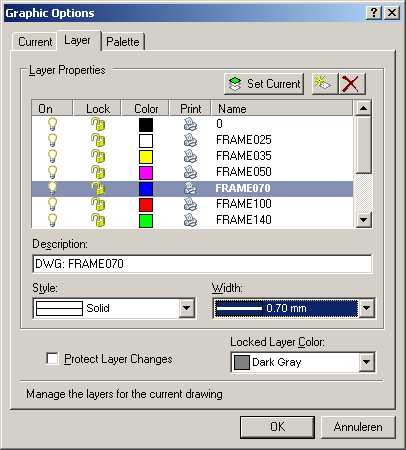The width and height of the screenshot is (406, 450).
Task: Confirm the dialog with OK
Action: pyautogui.click(x=277, y=427)
